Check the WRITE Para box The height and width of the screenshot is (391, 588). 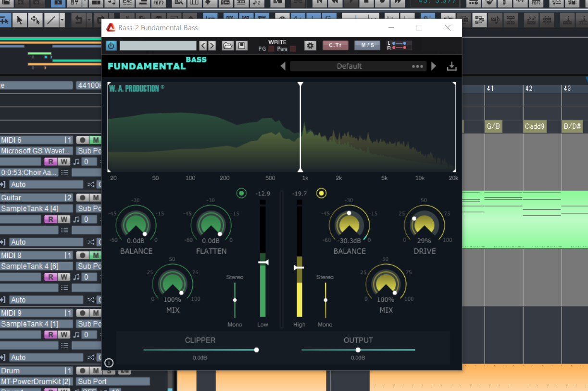click(293, 49)
